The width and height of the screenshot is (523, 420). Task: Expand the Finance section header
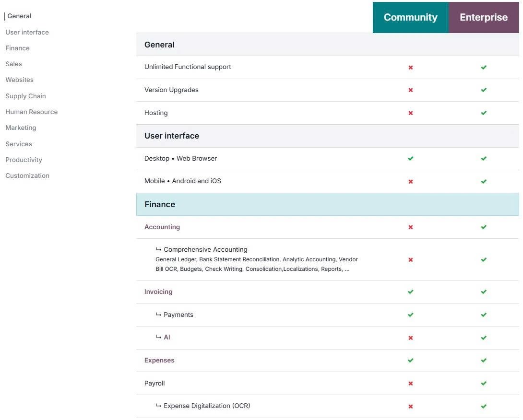click(x=160, y=204)
